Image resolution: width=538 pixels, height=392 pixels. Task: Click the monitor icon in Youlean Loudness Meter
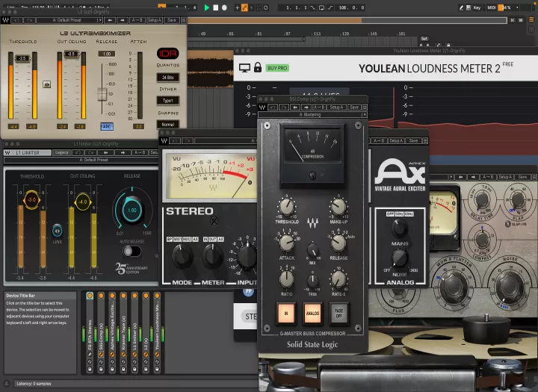(244, 67)
